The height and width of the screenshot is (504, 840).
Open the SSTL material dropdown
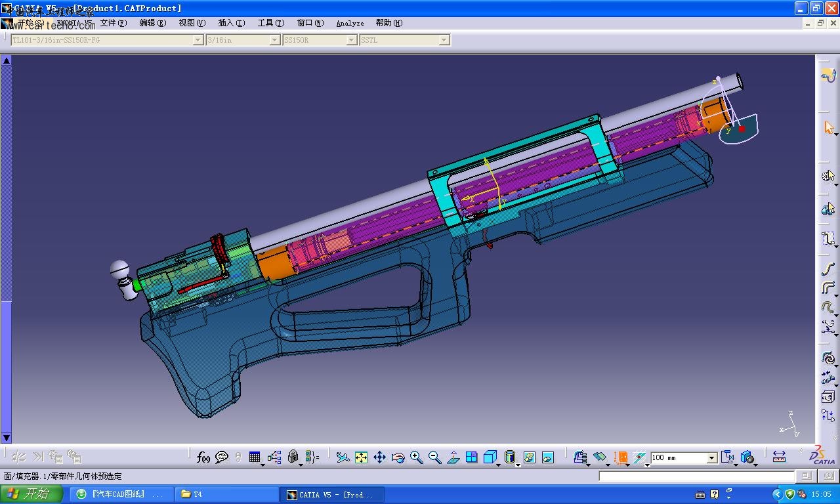pyautogui.click(x=444, y=40)
